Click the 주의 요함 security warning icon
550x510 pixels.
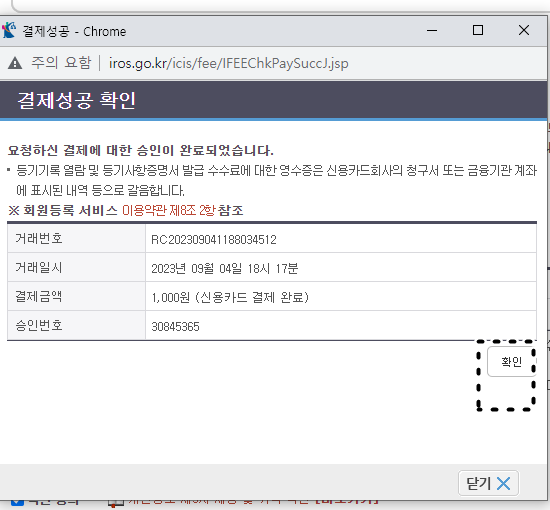[15, 63]
